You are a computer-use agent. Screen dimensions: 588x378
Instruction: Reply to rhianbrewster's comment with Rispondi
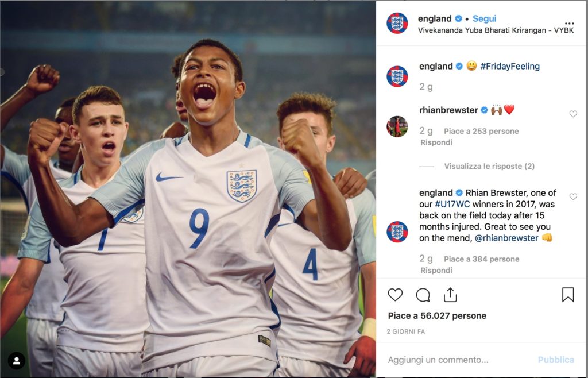[436, 142]
